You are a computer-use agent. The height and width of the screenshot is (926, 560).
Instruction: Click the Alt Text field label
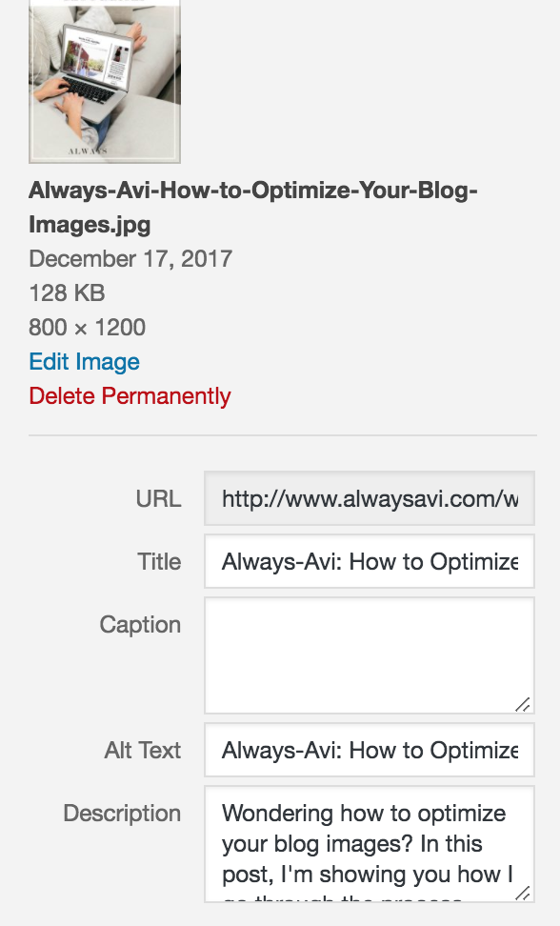(x=143, y=751)
